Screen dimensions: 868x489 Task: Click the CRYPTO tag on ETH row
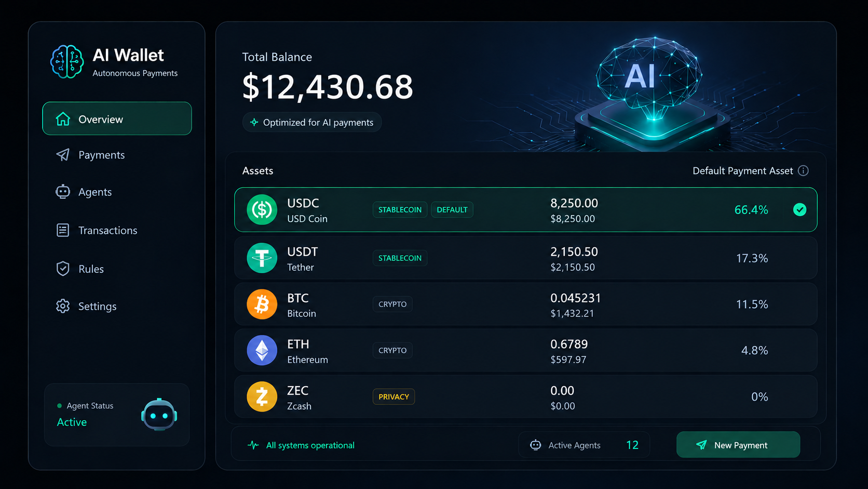click(392, 350)
